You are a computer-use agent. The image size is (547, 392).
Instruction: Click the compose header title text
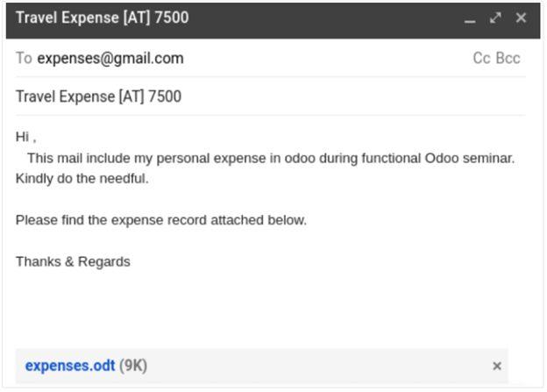pos(102,18)
